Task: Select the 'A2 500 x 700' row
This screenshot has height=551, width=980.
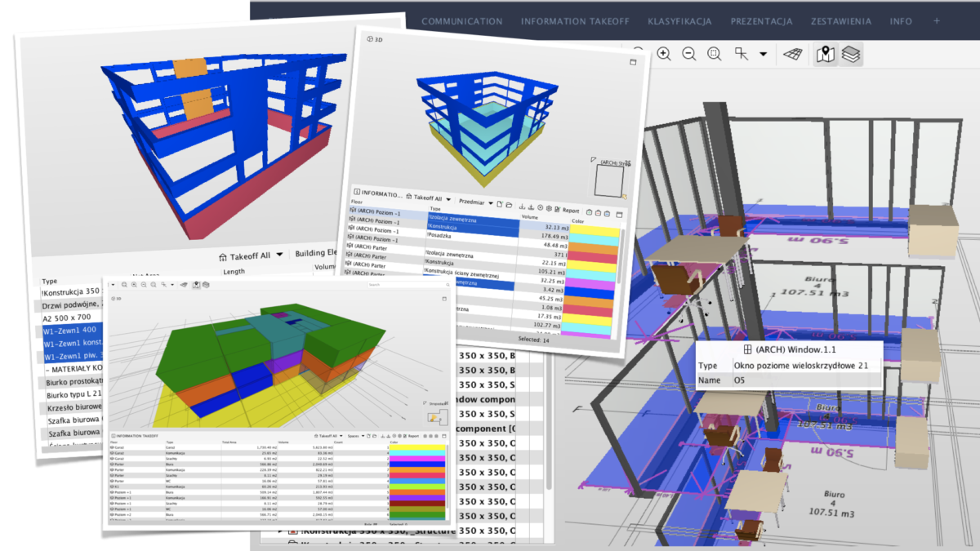Action: [69, 319]
